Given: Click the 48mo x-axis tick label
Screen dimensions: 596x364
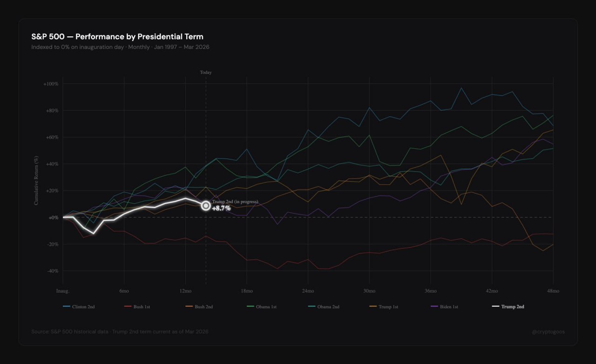Looking at the screenshot, I should click(553, 291).
